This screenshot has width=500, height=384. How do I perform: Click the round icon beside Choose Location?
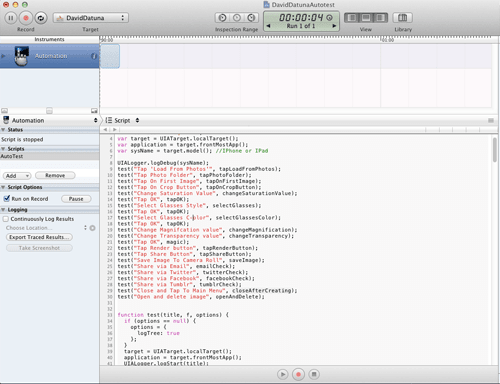(92, 228)
